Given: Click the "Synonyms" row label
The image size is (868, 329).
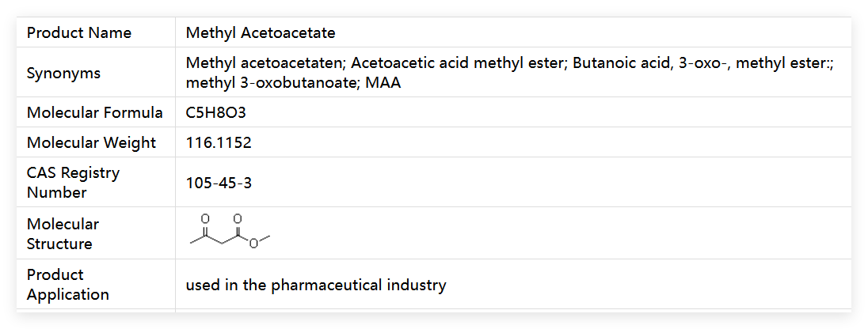Looking at the screenshot, I should click(63, 74).
